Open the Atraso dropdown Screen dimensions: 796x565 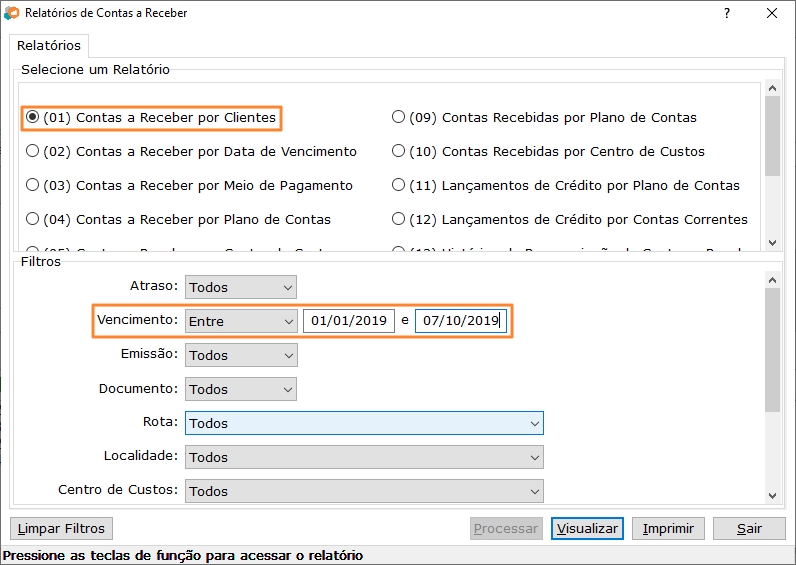(x=241, y=287)
